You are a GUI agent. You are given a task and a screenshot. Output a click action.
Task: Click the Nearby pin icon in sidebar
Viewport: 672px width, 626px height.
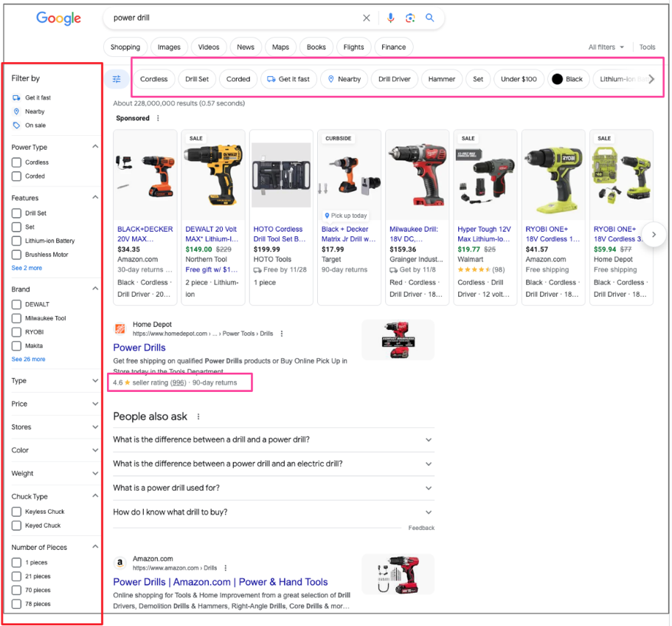point(16,111)
